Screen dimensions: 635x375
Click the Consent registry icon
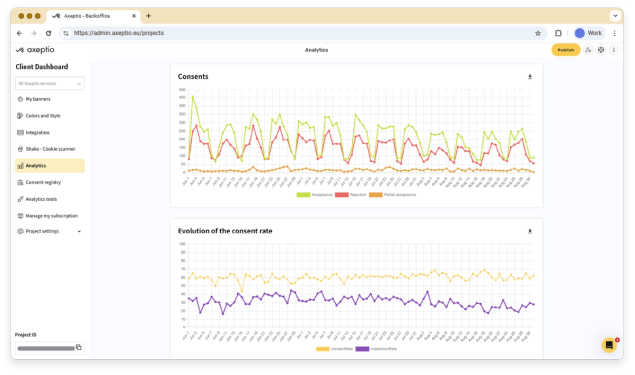(20, 183)
